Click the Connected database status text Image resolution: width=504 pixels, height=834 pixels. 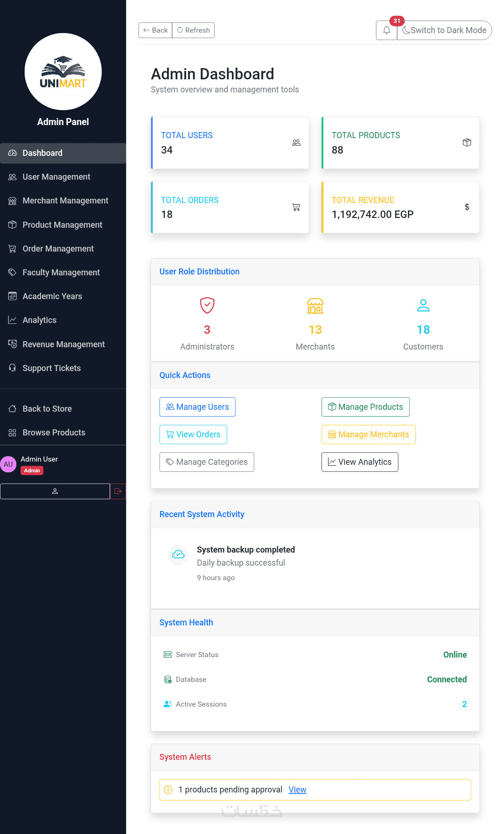tap(447, 680)
